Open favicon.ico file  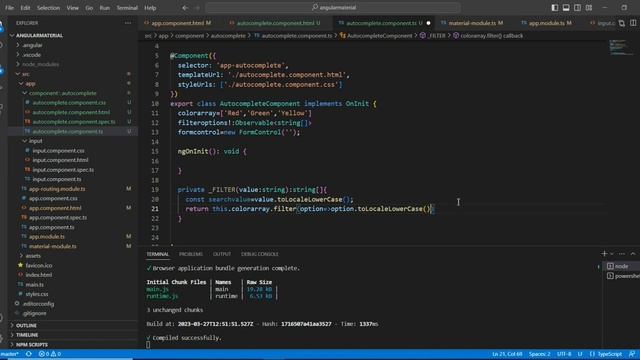[38, 265]
